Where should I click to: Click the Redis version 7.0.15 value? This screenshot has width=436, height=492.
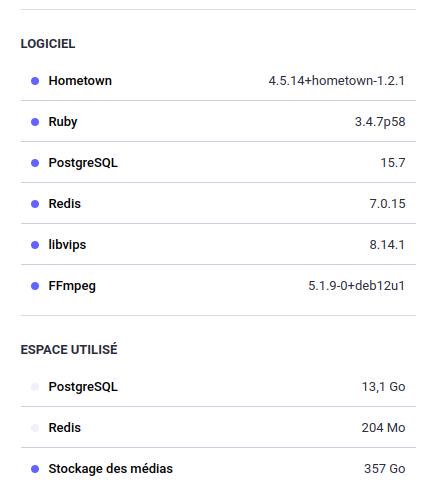tap(387, 204)
